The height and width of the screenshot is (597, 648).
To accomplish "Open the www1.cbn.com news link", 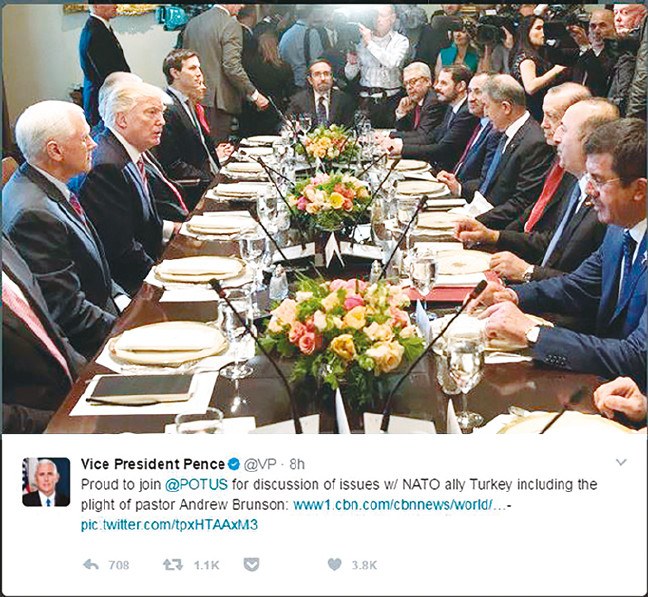I will tap(400, 504).
